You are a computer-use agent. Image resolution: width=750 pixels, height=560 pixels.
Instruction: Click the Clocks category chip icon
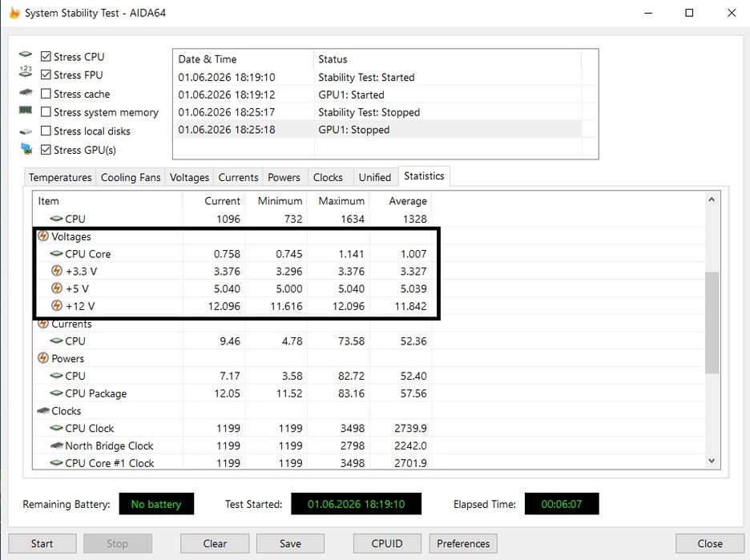(43, 411)
